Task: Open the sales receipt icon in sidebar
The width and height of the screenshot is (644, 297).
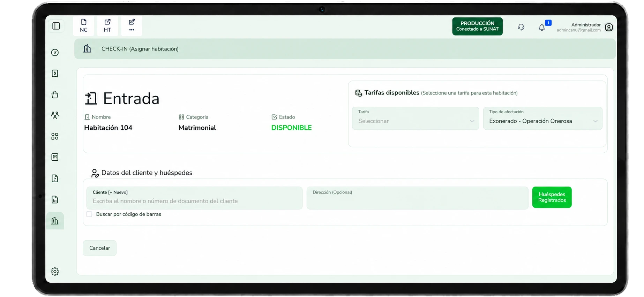Action: pyautogui.click(x=55, y=73)
